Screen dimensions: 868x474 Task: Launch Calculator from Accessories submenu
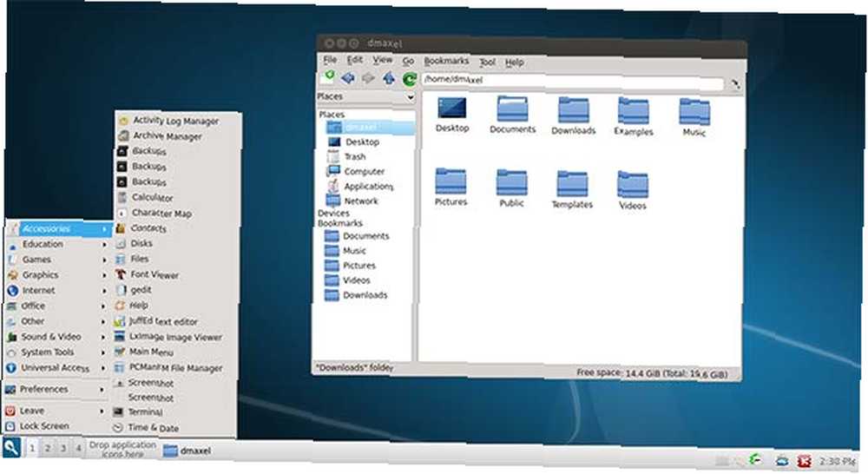pyautogui.click(x=177, y=197)
